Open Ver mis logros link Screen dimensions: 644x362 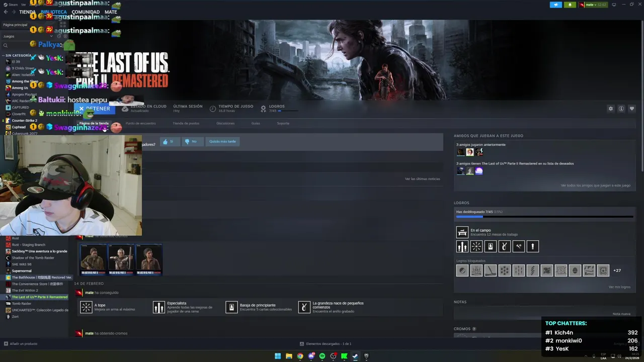(619, 287)
